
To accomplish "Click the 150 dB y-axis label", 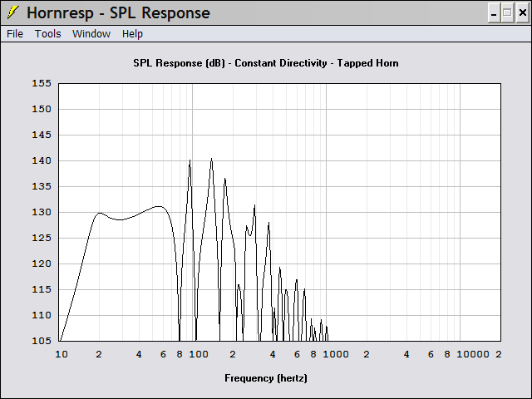I will pos(42,109).
